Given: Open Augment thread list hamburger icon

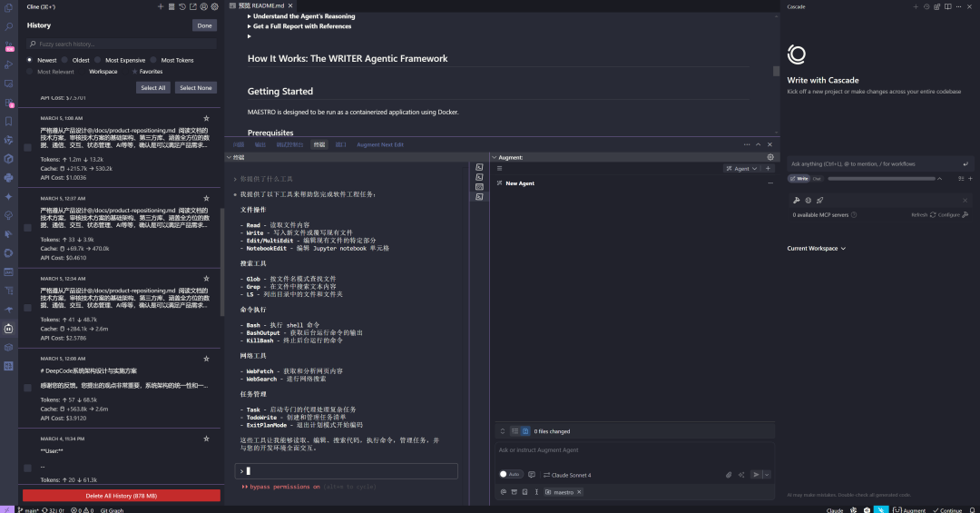Looking at the screenshot, I should coord(499,168).
